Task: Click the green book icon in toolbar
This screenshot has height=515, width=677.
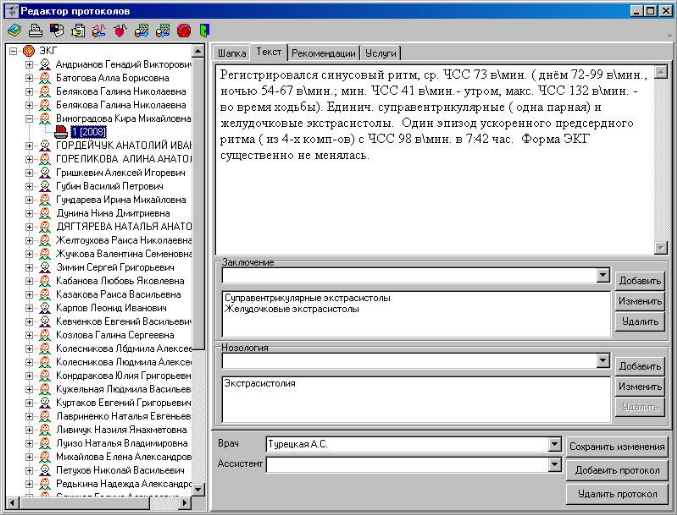Action: [x=13, y=30]
